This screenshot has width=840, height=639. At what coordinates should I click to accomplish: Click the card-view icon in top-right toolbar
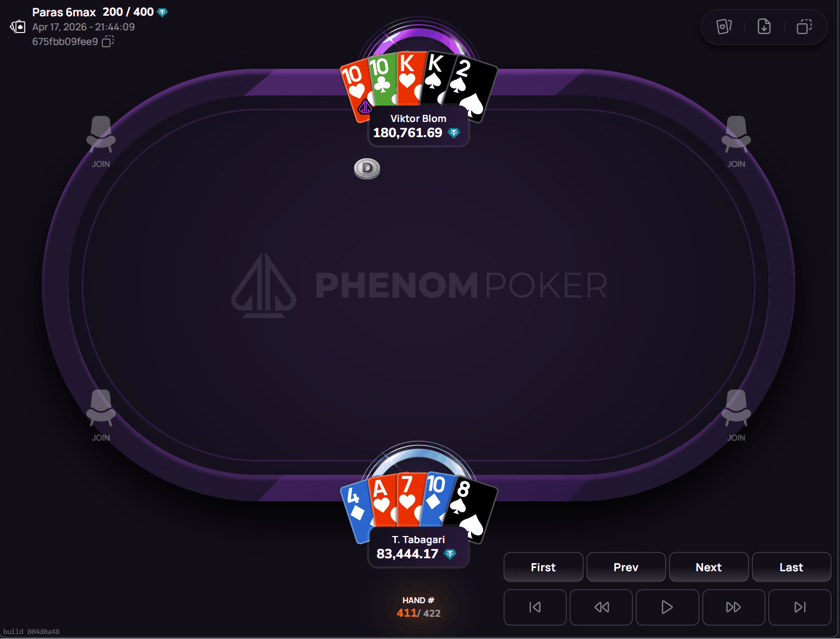(724, 27)
